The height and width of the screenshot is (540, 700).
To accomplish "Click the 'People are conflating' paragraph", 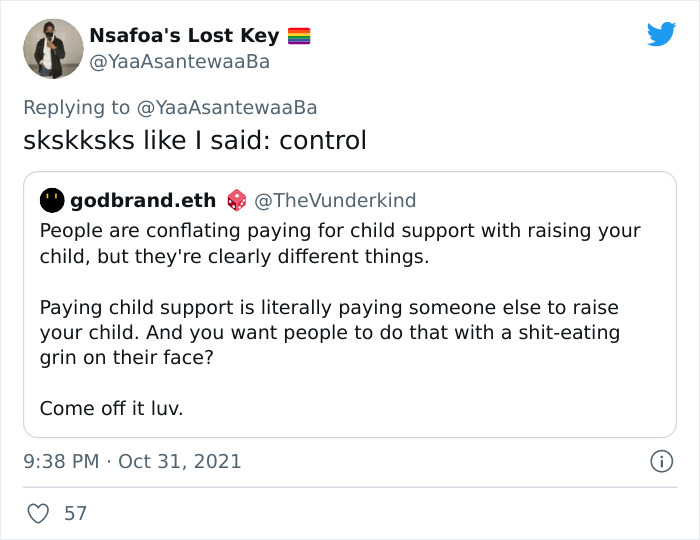I will tap(340, 244).
